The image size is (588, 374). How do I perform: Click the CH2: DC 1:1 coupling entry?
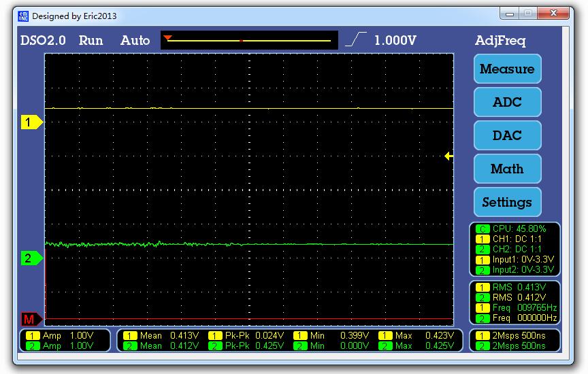click(517, 249)
